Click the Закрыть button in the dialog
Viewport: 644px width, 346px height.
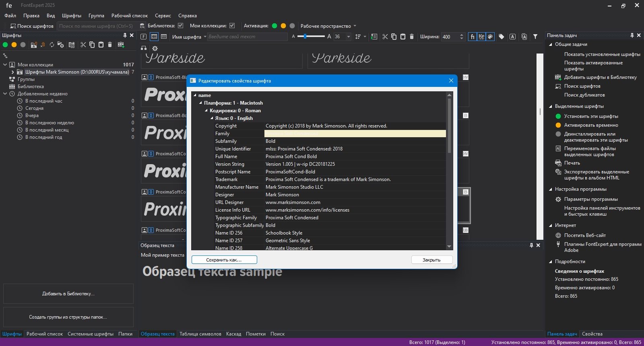(432, 260)
